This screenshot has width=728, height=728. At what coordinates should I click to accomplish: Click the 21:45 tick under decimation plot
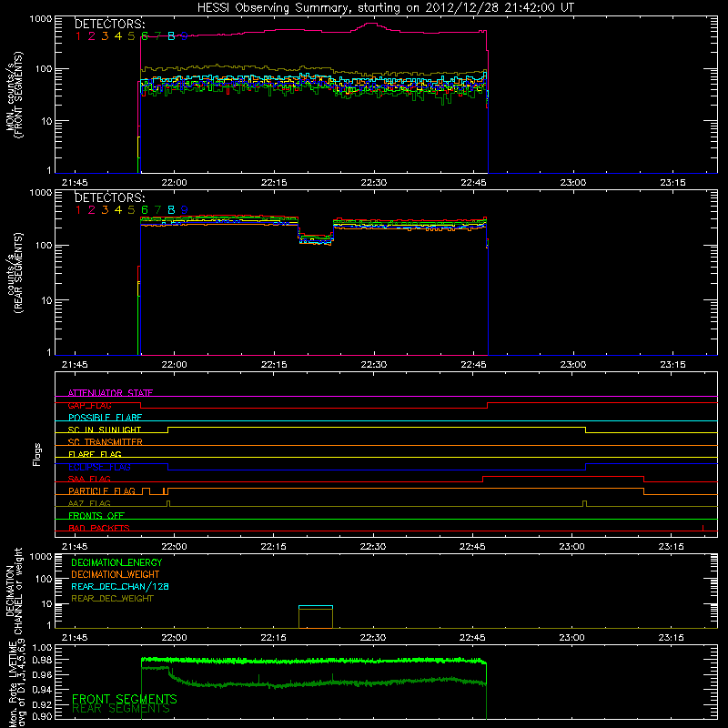tap(75, 638)
